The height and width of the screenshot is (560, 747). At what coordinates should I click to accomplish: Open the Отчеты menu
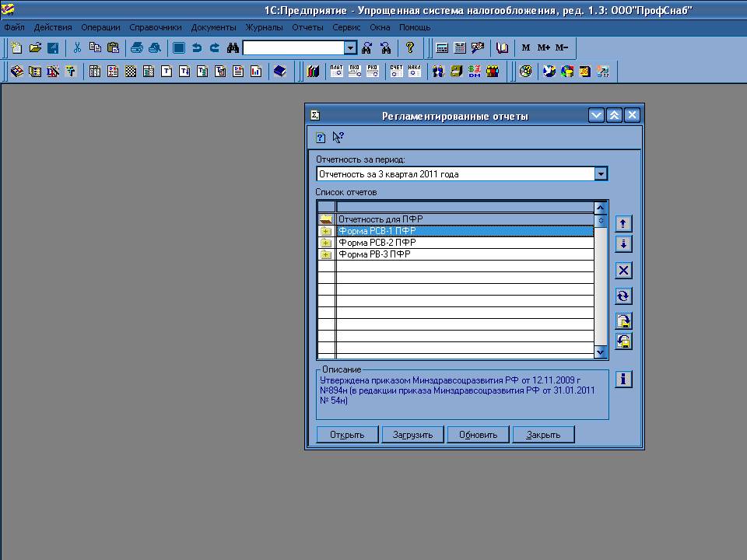click(x=307, y=27)
